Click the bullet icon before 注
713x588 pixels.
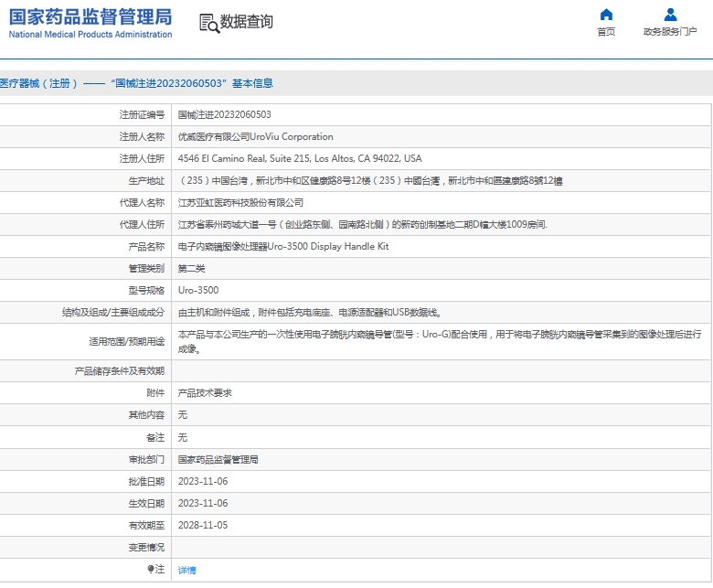point(151,569)
